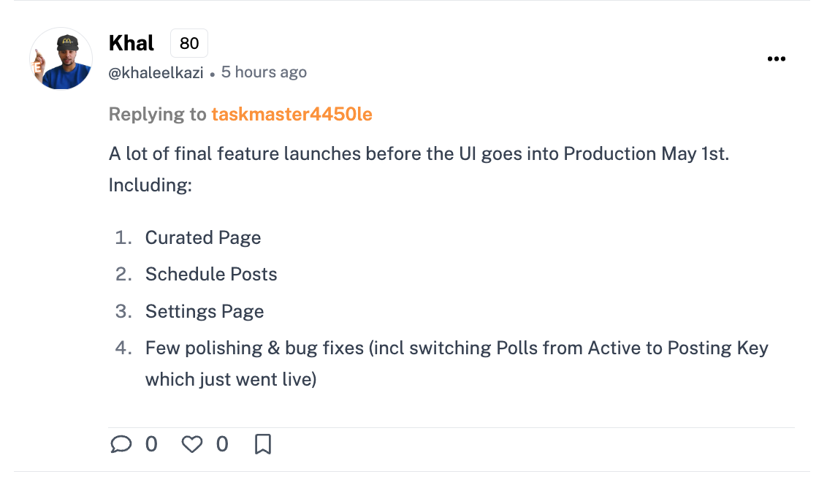Bookmark this post with the bookmark icon
The image size is (827, 504).
pyautogui.click(x=263, y=444)
